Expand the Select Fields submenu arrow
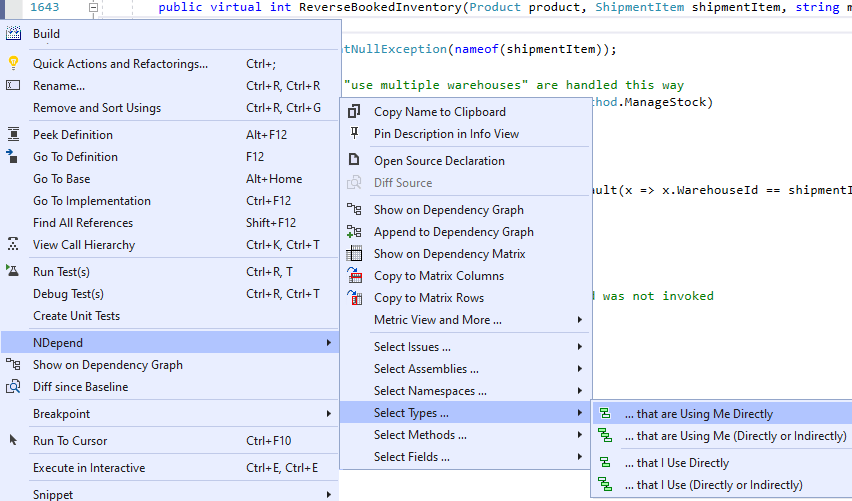The height and width of the screenshot is (501, 852). 580,456
